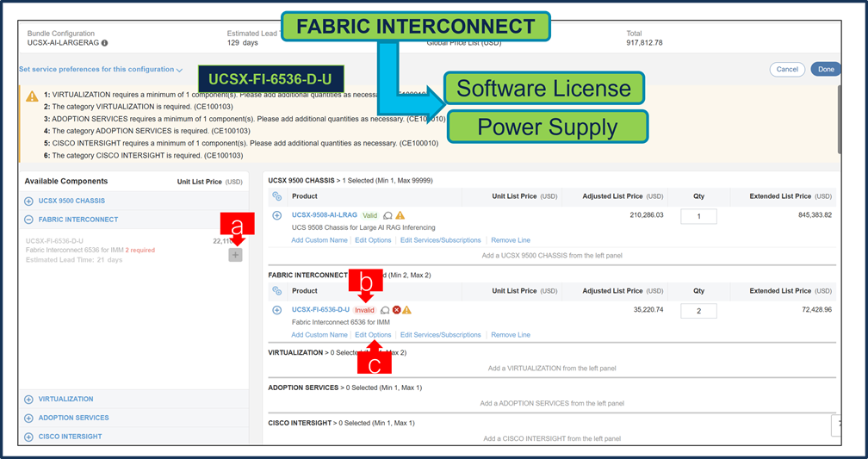Add Custom Name for UCSX-9508-AI-LRAG
Image resolution: width=868 pixels, height=459 pixels.
[x=319, y=240]
